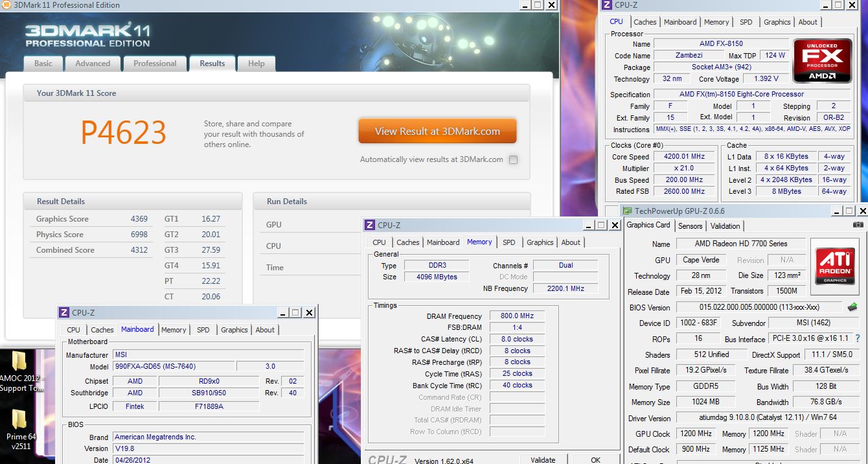Select the SPD tab in the CPU-Z Memory window
The width and height of the screenshot is (868, 464).
(x=509, y=242)
